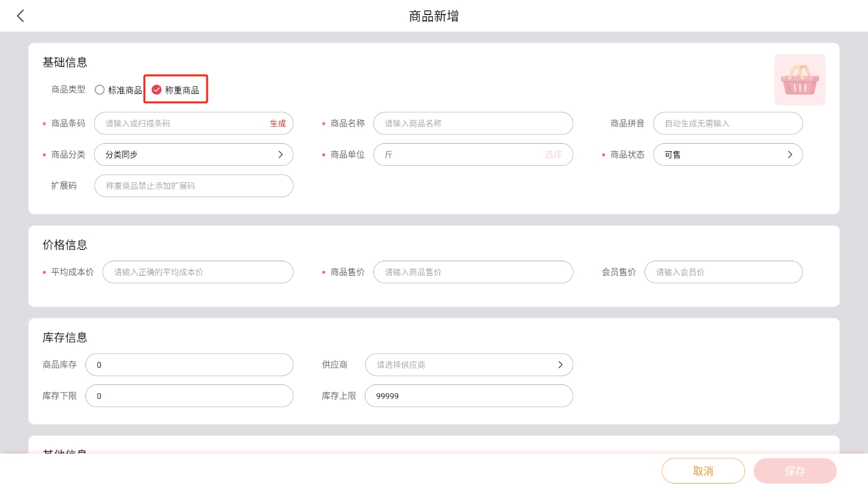Select the 称重商品 radio button

(x=157, y=90)
